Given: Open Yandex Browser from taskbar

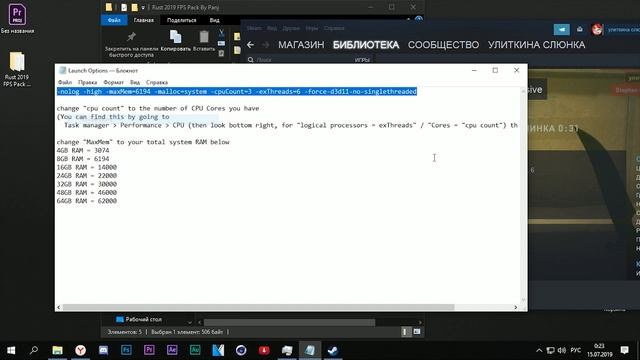Looking at the screenshot, I should click(x=80, y=350).
